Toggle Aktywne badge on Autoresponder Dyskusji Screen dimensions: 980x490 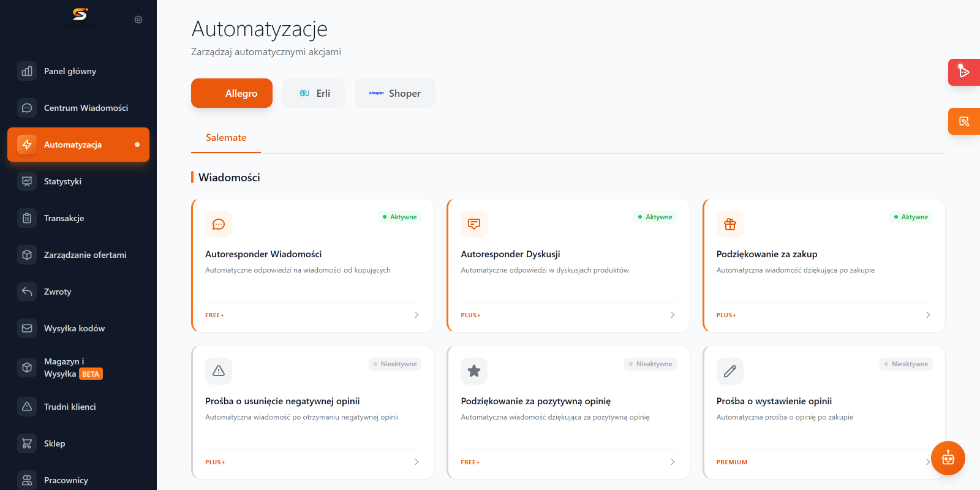click(655, 217)
